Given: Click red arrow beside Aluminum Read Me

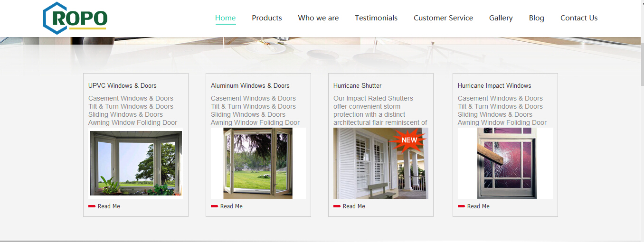Looking at the screenshot, I should point(215,206).
